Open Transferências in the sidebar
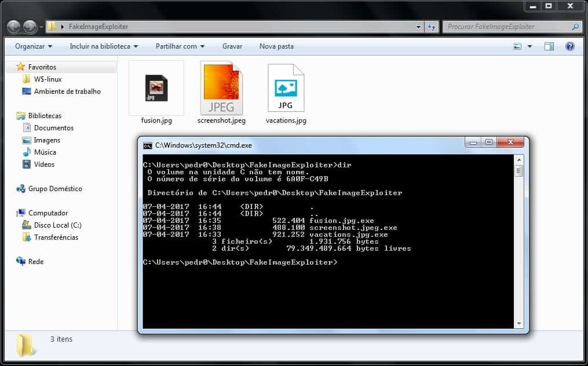This screenshot has width=588, height=366. pos(56,237)
